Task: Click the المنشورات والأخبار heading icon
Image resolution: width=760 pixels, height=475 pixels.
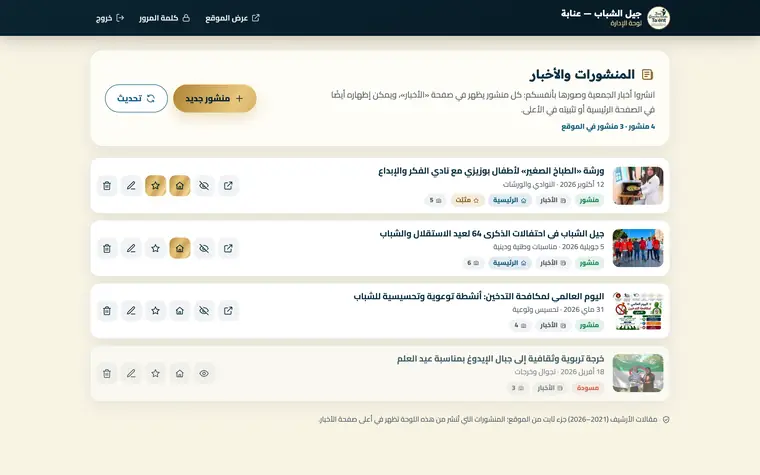Action: 648,75
